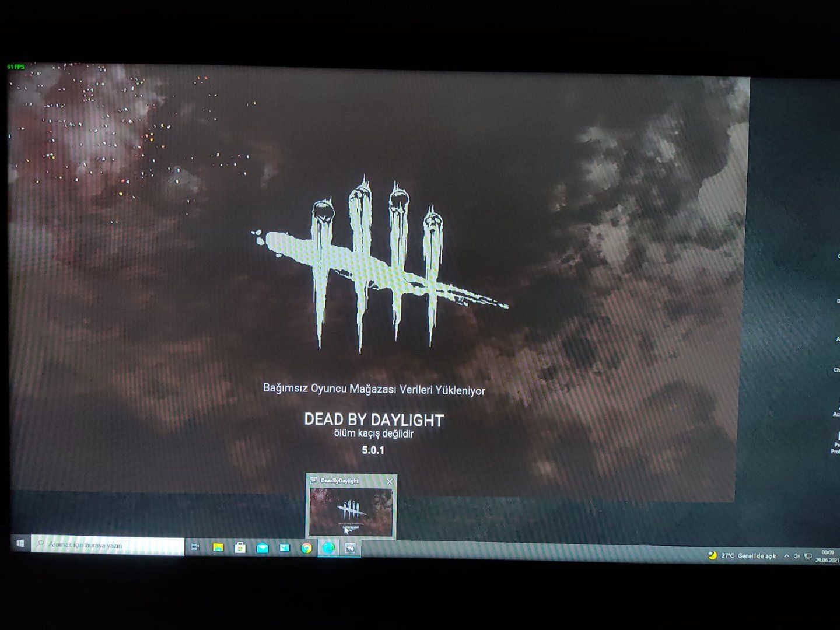The height and width of the screenshot is (630, 840).
Task: Open the Mail app in the taskbar
Action: click(262, 548)
